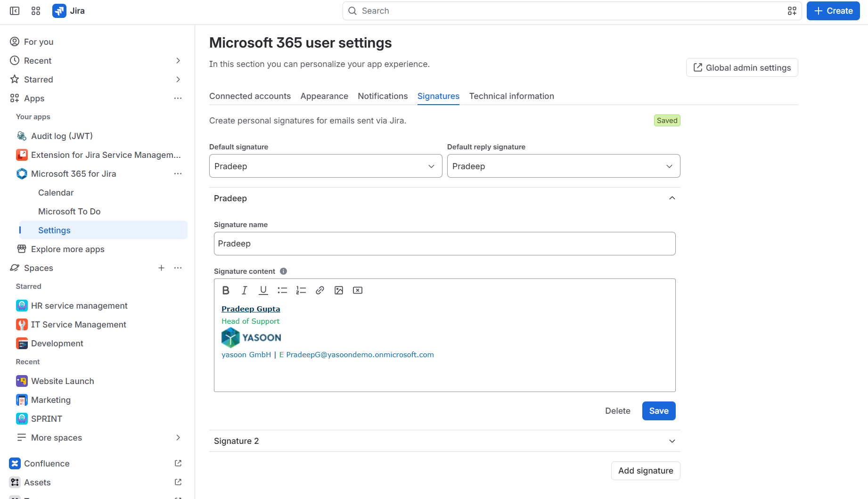Open the app switcher grid icon
The image size is (868, 499).
(36, 11)
